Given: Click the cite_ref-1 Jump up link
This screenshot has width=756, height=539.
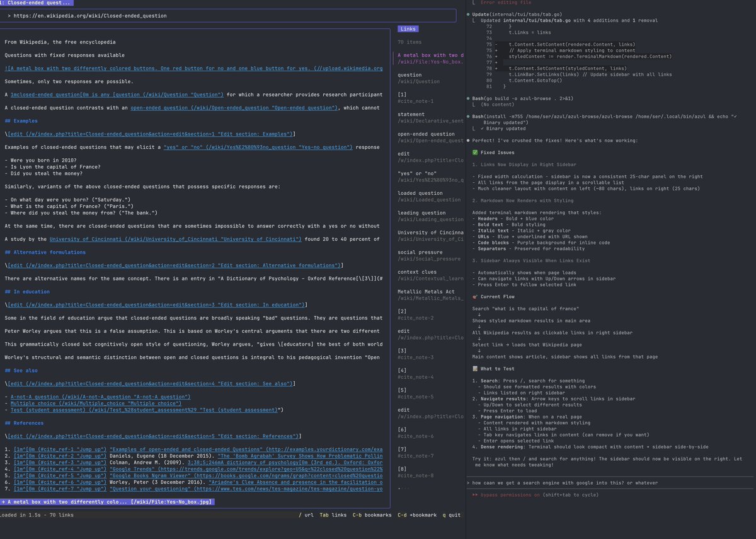Looking at the screenshot, I should (60, 449).
